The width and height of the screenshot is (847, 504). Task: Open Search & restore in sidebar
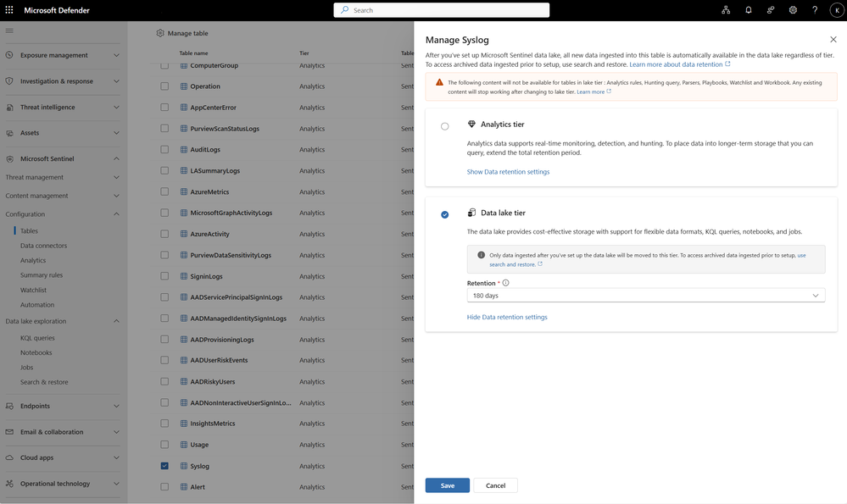(x=44, y=382)
